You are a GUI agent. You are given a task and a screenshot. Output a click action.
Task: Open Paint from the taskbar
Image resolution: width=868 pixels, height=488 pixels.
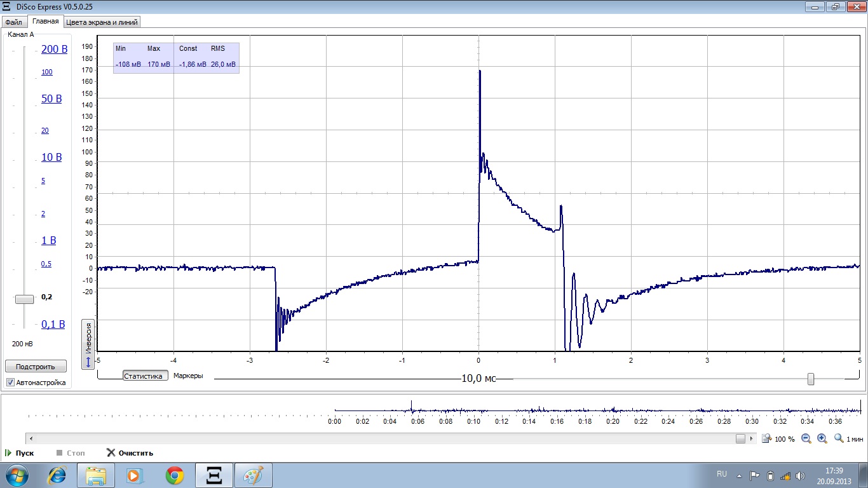[254, 475]
